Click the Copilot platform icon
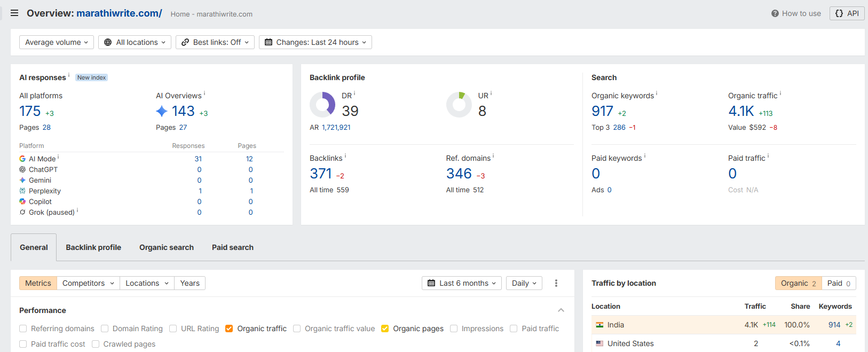 coord(22,201)
